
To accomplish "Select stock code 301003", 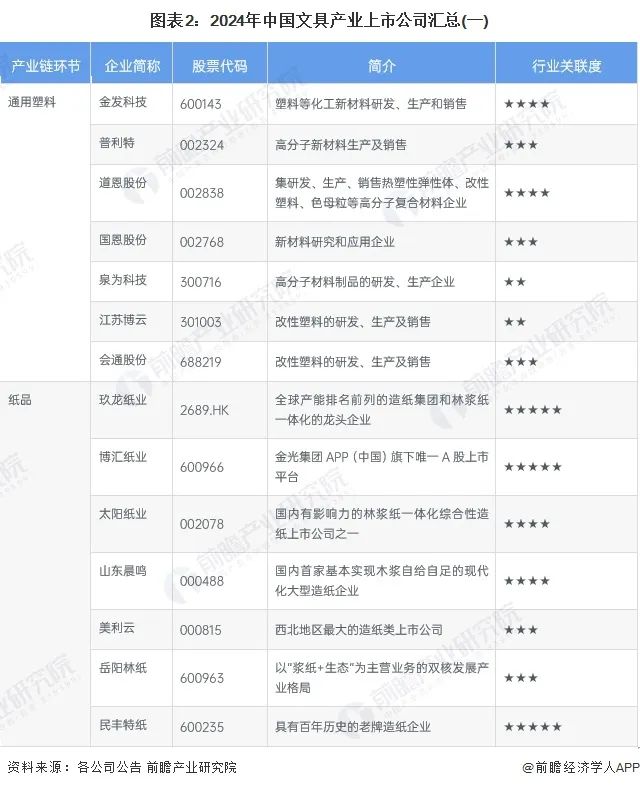I will point(201,322).
